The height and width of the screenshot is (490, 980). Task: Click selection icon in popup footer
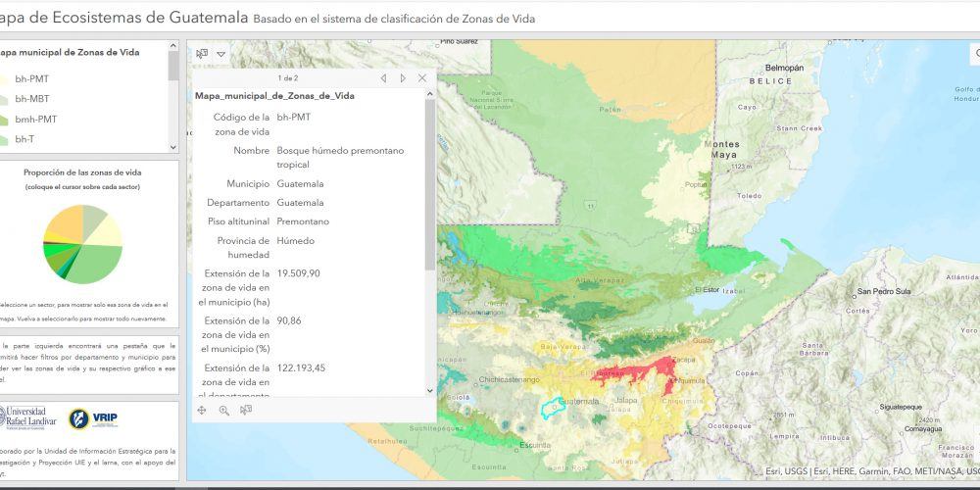point(246,410)
